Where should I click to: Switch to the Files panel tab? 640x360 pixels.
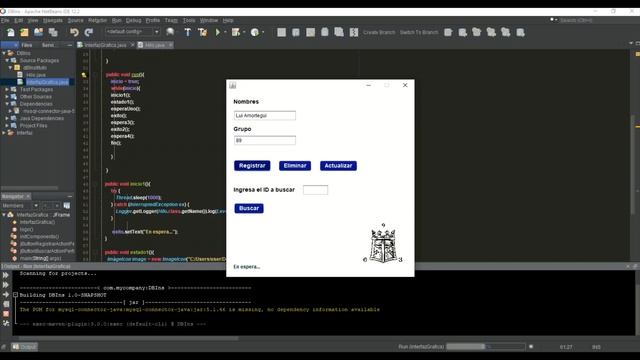(27, 45)
